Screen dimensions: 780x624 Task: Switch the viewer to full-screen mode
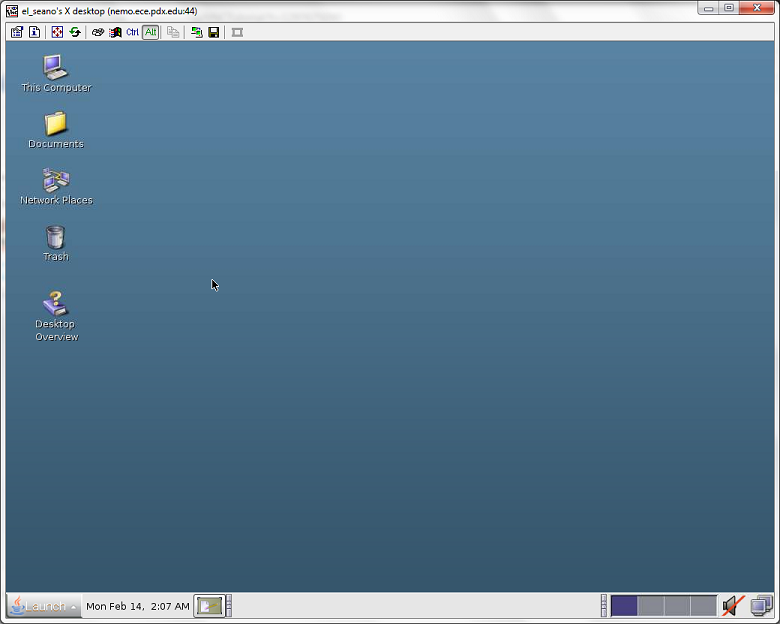pos(57,32)
